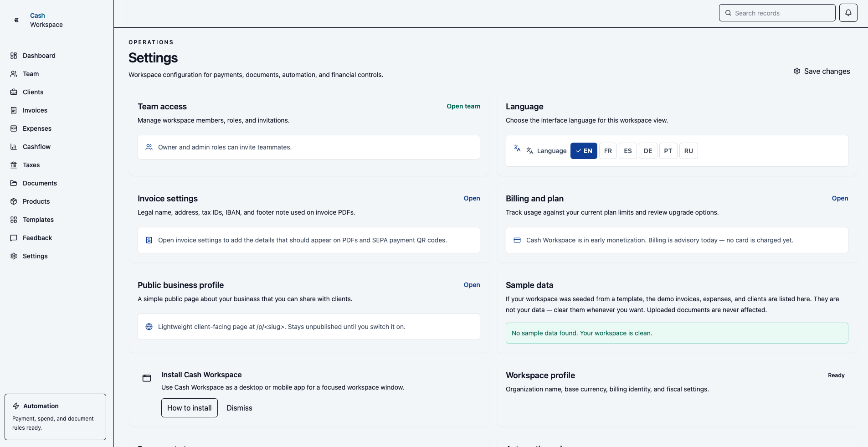Click the Expenses icon in sidebar

[x=14, y=128]
